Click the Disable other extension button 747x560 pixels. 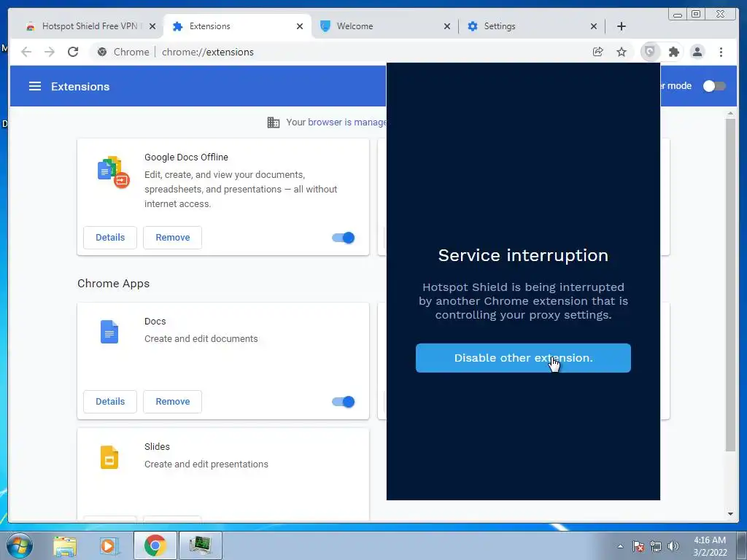[x=523, y=358]
